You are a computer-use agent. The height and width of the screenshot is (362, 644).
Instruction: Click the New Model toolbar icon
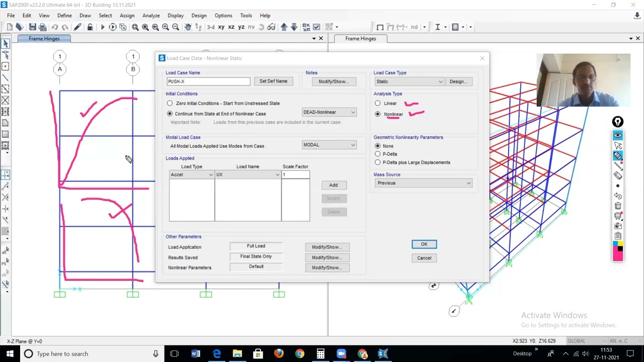tap(10, 27)
